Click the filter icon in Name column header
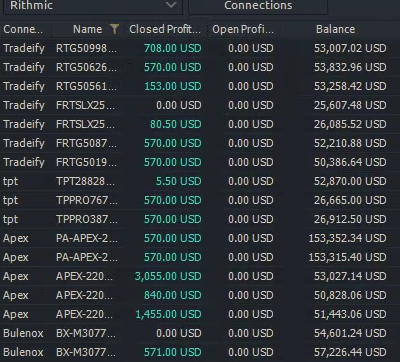 (x=114, y=29)
